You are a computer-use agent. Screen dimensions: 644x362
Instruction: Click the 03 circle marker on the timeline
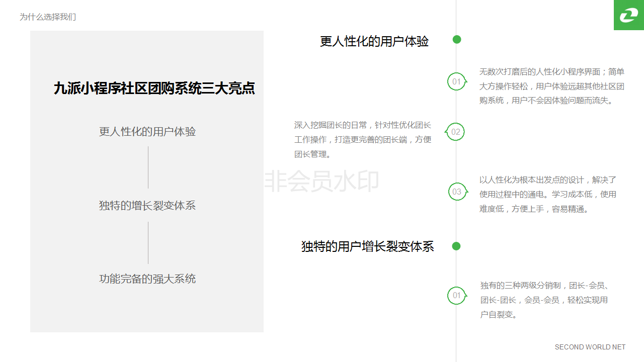tap(457, 192)
